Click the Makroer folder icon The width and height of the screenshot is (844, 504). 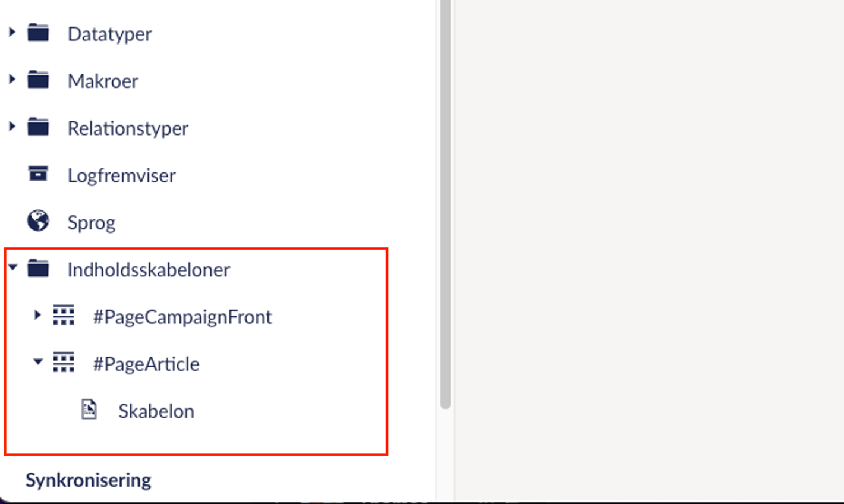click(38, 80)
